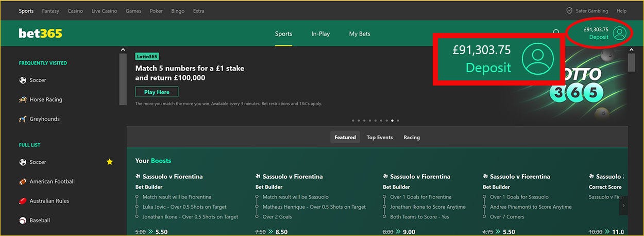Image resolution: width=644 pixels, height=236 pixels.
Task: Open Live Casino
Action: pyautogui.click(x=104, y=11)
